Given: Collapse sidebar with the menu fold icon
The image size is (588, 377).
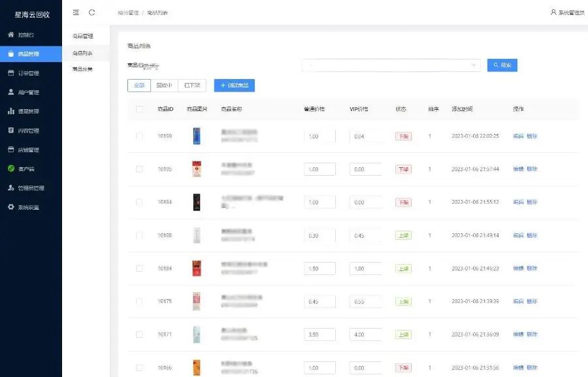Looking at the screenshot, I should [x=76, y=12].
